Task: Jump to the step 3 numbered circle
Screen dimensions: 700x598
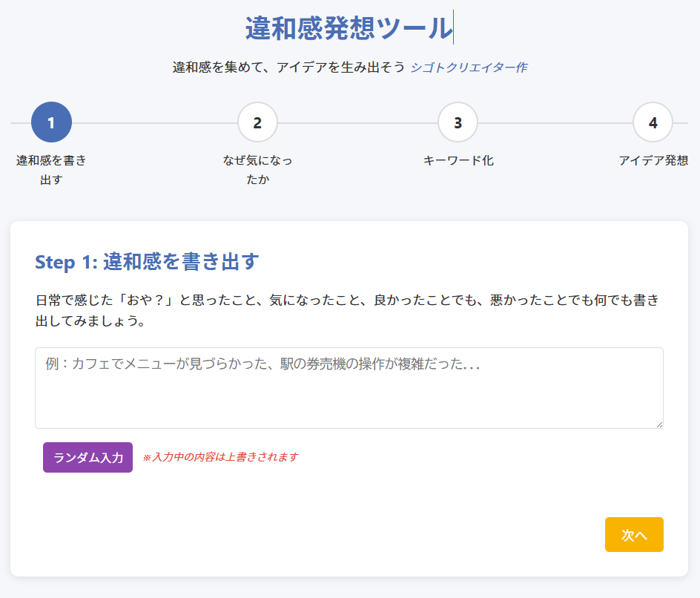Action: [x=458, y=122]
